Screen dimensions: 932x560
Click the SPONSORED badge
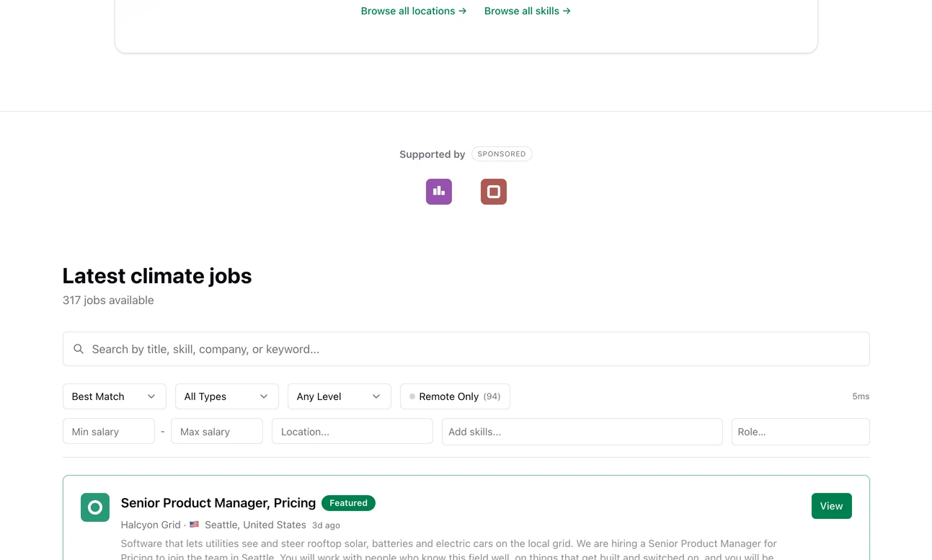click(502, 154)
